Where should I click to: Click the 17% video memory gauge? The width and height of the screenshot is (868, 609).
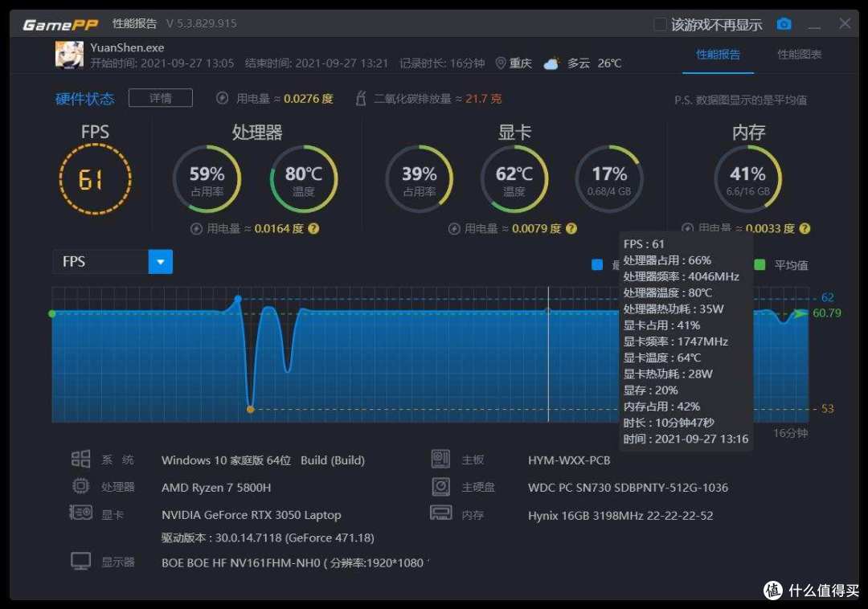[609, 178]
